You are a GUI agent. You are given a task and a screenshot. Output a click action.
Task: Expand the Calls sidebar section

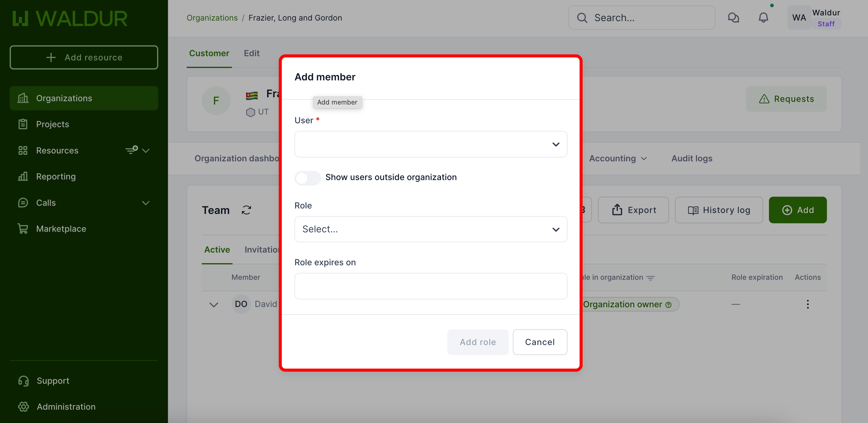click(x=146, y=202)
